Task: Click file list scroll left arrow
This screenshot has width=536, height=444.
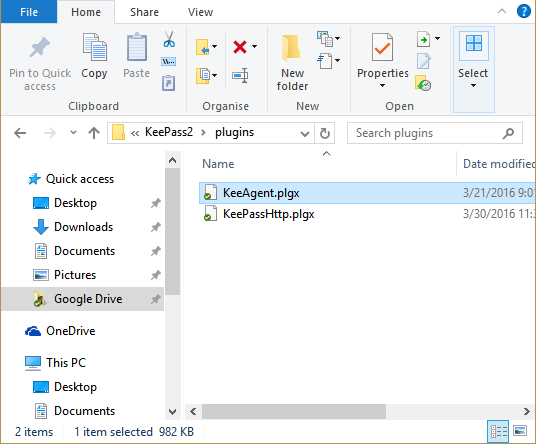Action: pos(193,412)
